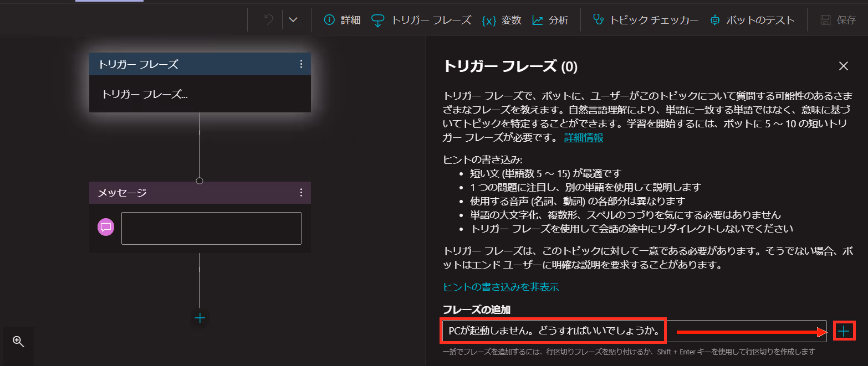Screen dimensions: 868x366
Task: Open the 詳細 details toolbar item
Action: pyautogui.click(x=342, y=20)
